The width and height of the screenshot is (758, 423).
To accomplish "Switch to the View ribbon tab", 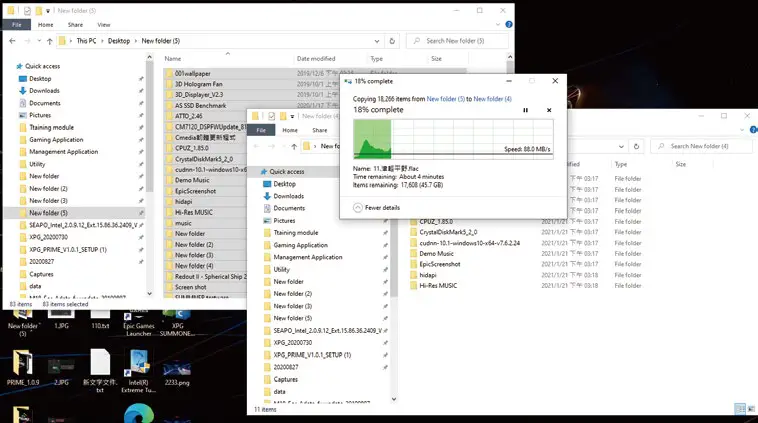I will click(103, 24).
